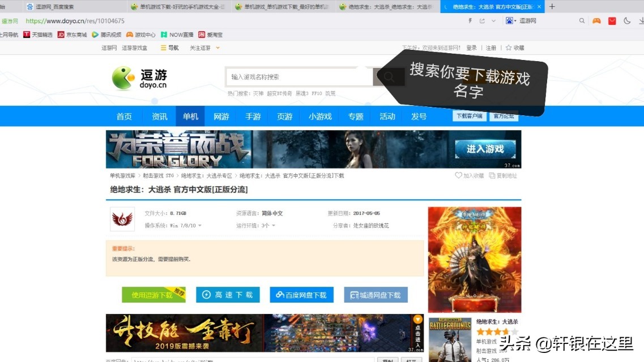The image size is (644, 362).
Task: Click 逗游游戏盒 link in top strip
Action: tap(134, 48)
